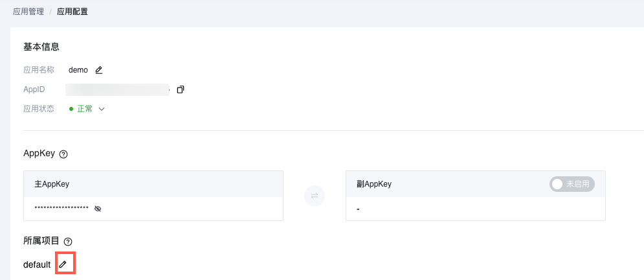
Task: Select the 基本信息 section heading
Action: [x=41, y=47]
